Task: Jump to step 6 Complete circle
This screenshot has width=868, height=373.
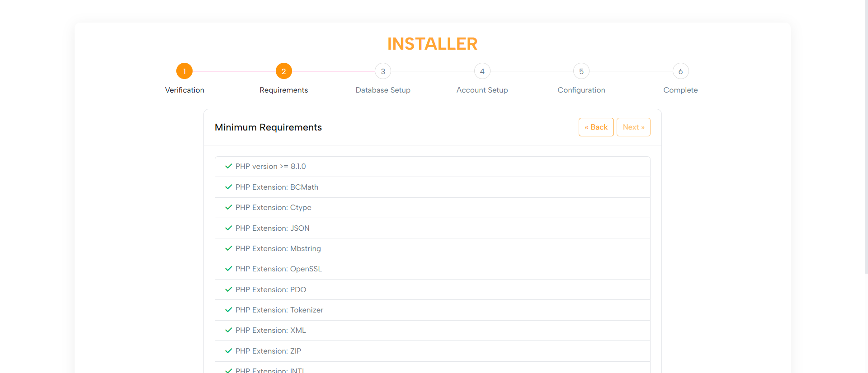Action: pyautogui.click(x=681, y=71)
